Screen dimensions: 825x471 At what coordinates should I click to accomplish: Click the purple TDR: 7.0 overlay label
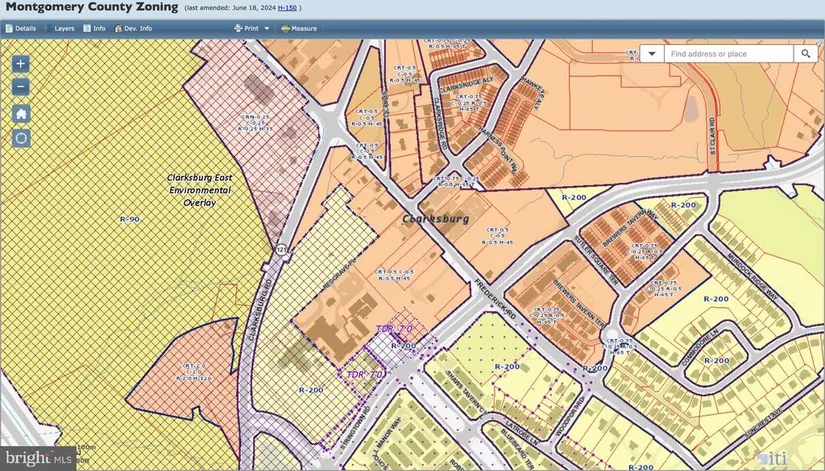point(394,329)
